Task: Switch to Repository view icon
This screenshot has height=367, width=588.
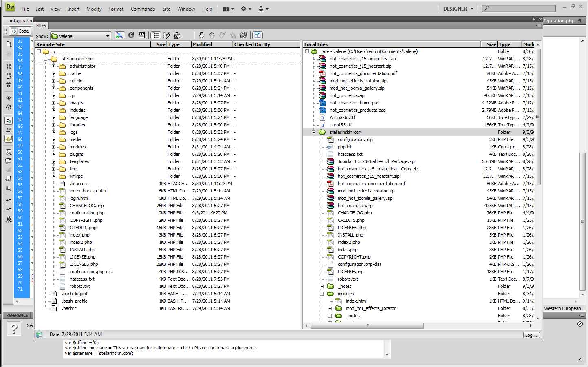Action: click(177, 35)
